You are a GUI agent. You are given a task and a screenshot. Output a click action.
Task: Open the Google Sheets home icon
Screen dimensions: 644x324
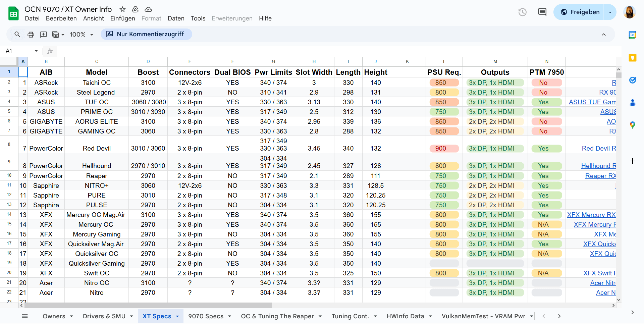13,14
